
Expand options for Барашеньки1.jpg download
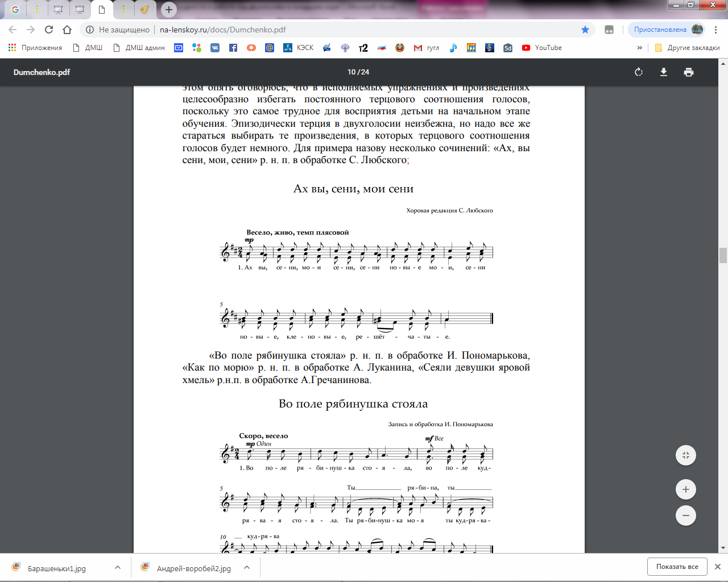117,567
